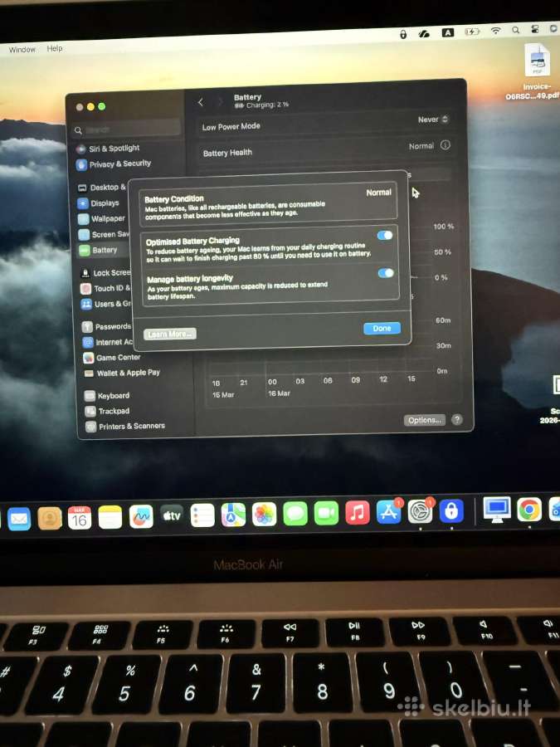The height and width of the screenshot is (747, 560).
Task: Open the Learn More... button
Action: [170, 334]
